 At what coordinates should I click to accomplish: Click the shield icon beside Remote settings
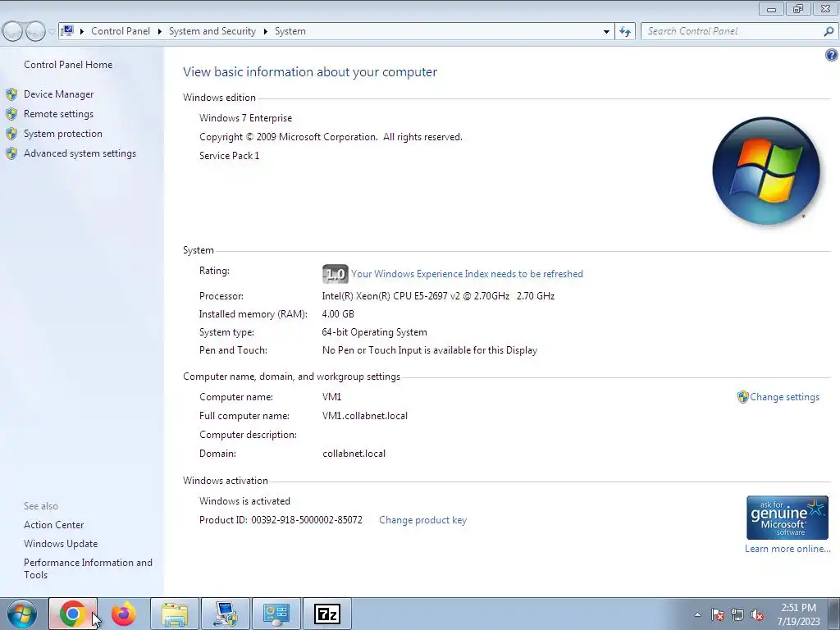click(x=11, y=114)
